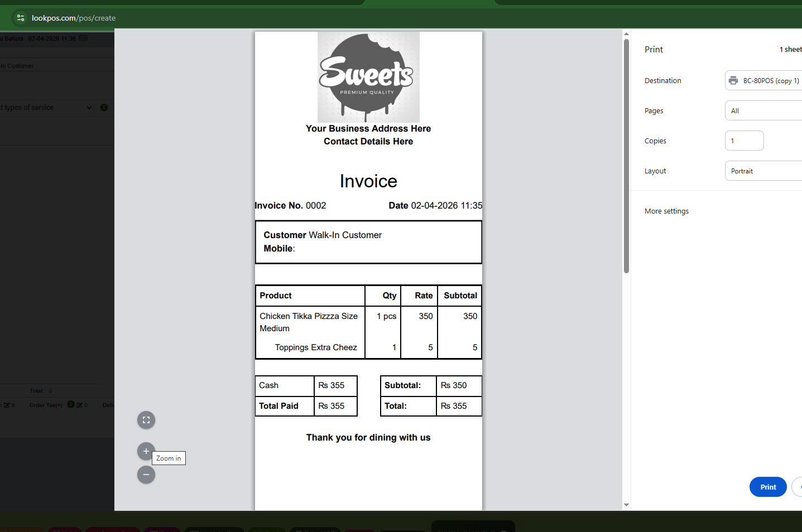
Task: Open the edit pencil icon beside Order Tax
Action: (79, 404)
